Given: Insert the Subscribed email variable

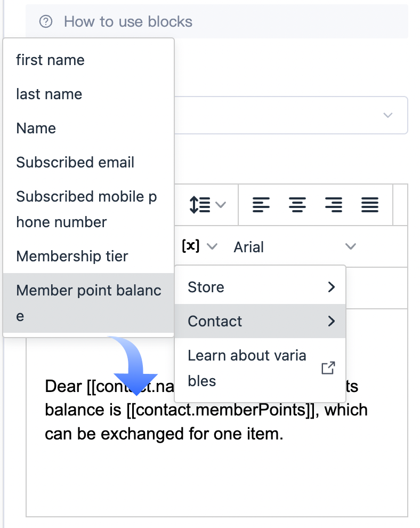Looking at the screenshot, I should [x=76, y=163].
